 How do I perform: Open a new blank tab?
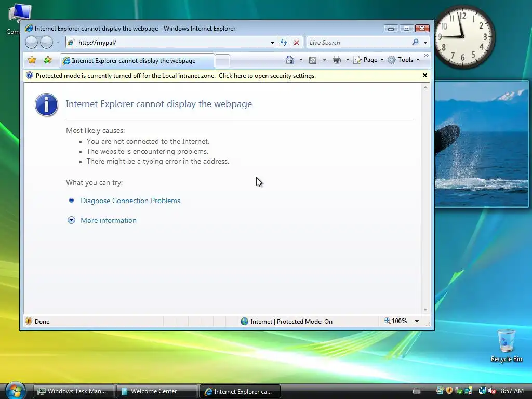click(x=222, y=61)
